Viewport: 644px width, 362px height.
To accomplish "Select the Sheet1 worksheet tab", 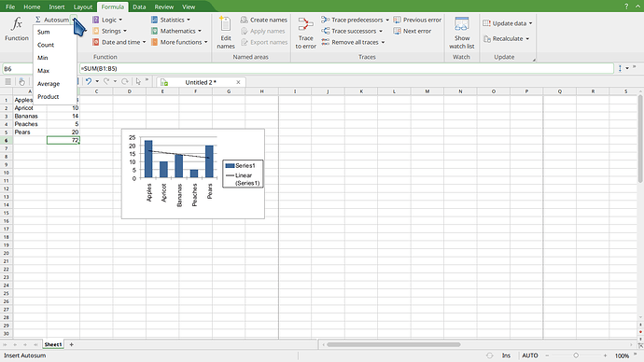I will point(53,344).
